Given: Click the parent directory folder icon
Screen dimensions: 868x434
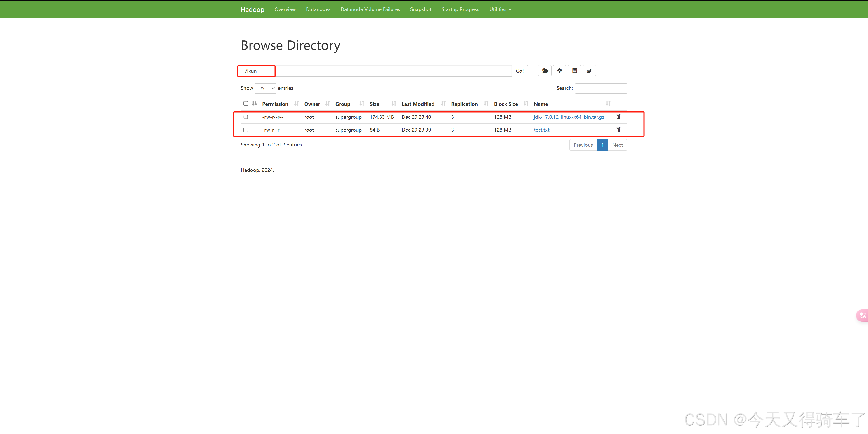Looking at the screenshot, I should click(589, 71).
